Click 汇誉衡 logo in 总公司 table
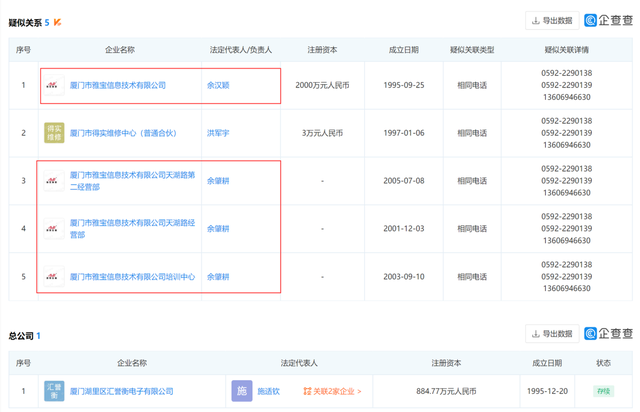The height and width of the screenshot is (412, 640). click(54, 391)
